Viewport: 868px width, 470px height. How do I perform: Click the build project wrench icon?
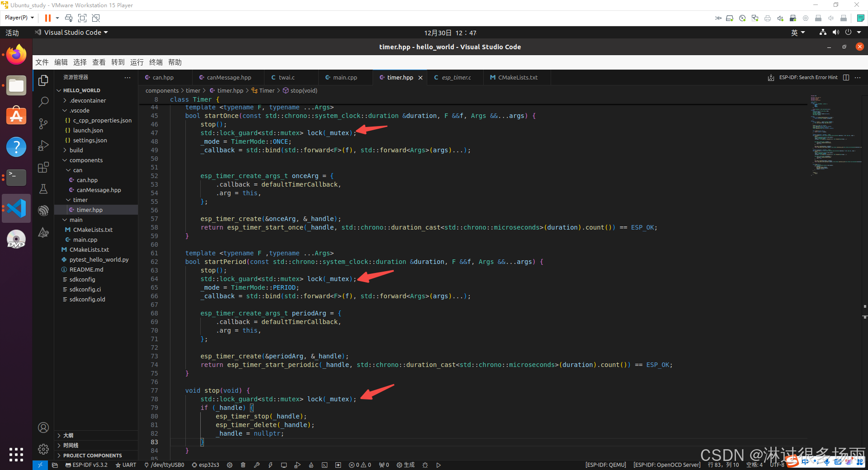[257, 465]
